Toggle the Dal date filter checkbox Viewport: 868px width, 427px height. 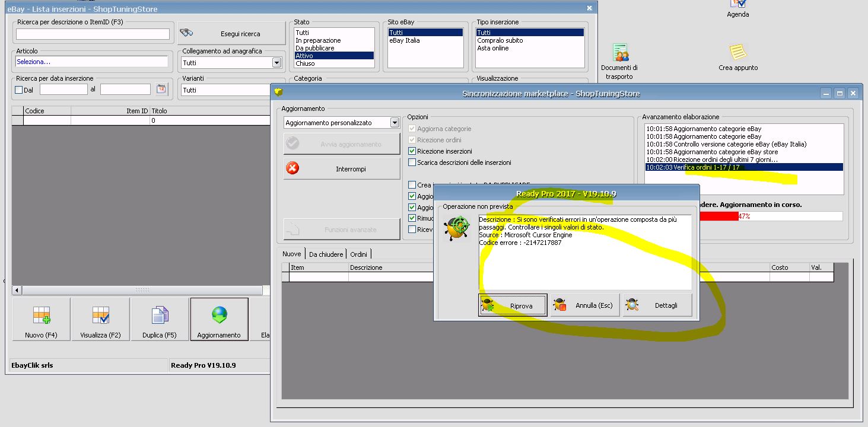click(18, 90)
